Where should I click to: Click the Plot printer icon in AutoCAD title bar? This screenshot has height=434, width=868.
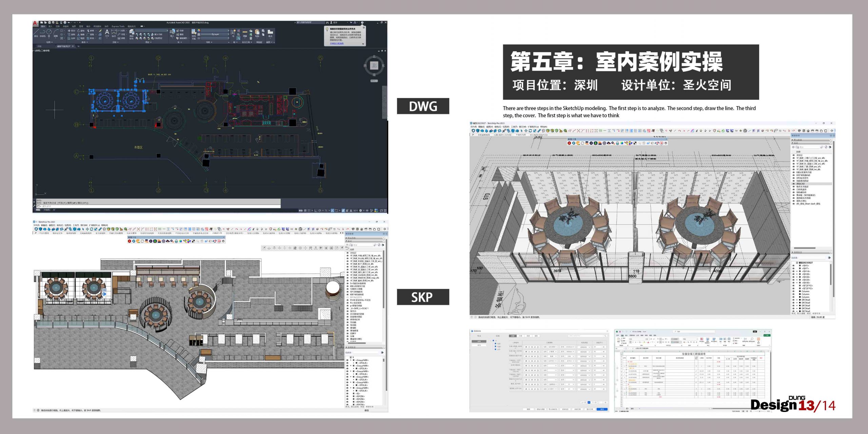(65, 22)
